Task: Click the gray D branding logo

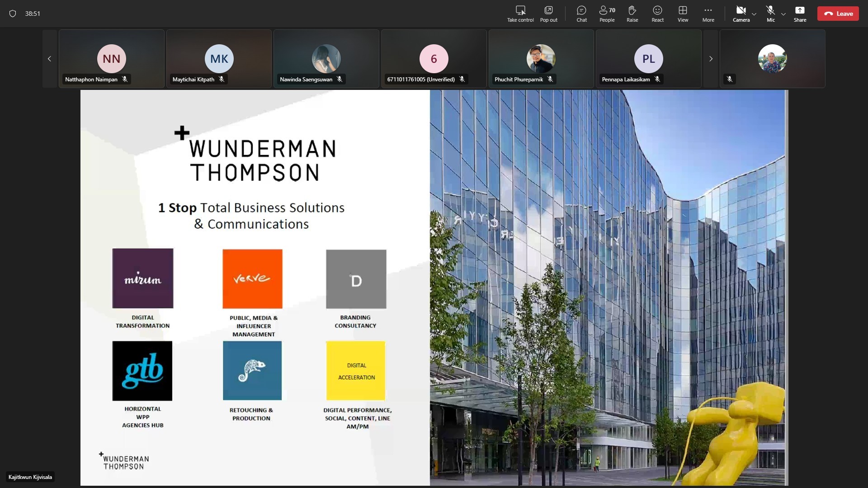Action: coord(356,279)
